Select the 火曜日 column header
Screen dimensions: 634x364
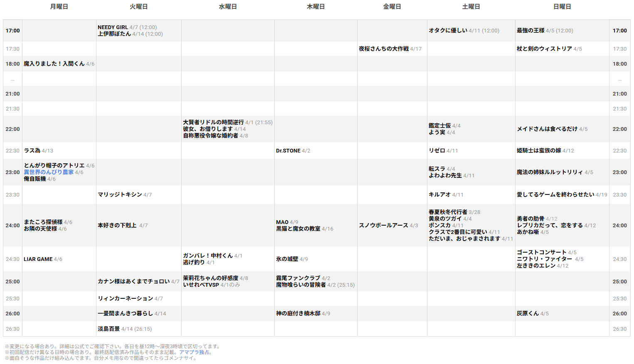click(x=138, y=7)
